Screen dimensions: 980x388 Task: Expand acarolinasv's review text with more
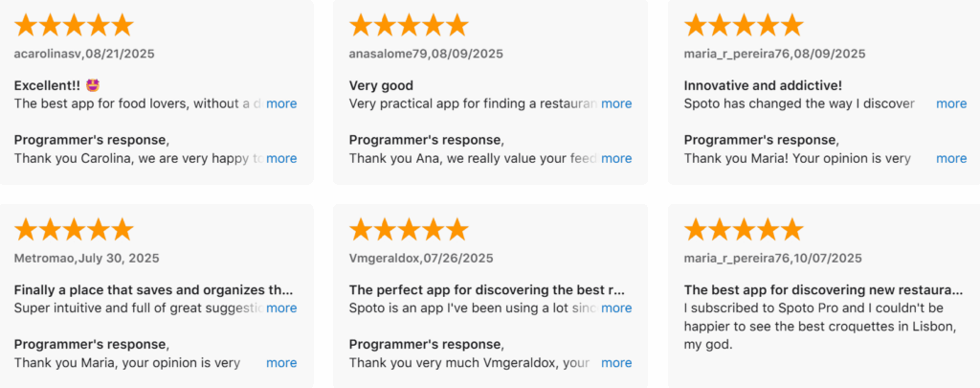point(281,103)
